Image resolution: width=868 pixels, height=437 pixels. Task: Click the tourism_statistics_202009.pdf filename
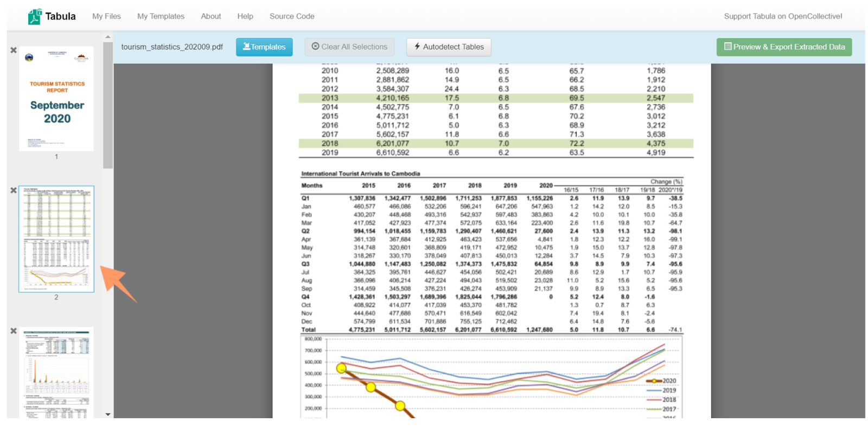pyautogui.click(x=172, y=47)
